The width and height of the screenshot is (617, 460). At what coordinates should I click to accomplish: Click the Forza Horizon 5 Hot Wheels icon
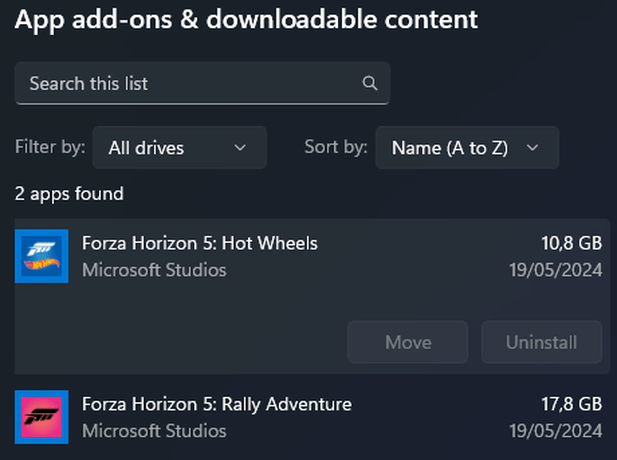[x=42, y=256]
